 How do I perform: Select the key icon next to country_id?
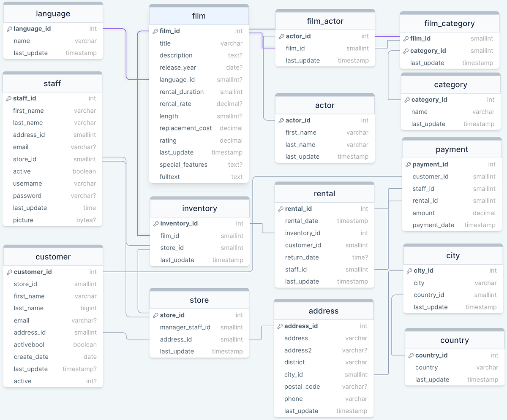410,355
